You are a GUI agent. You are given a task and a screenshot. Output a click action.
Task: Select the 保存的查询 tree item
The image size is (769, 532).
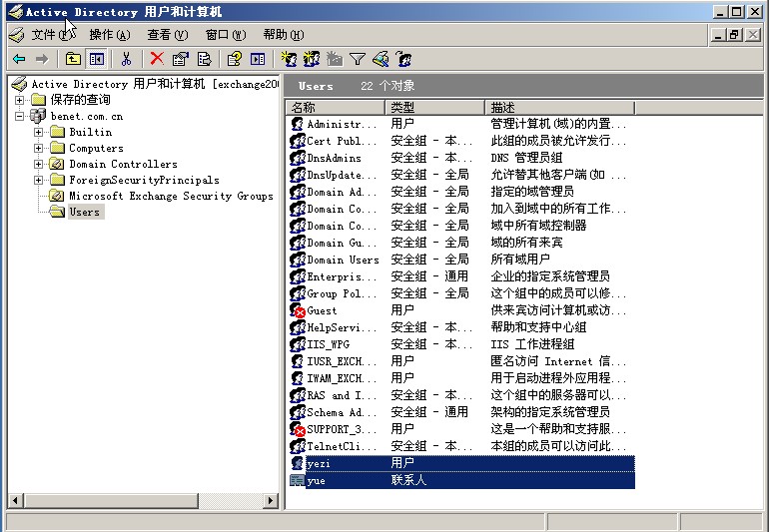tap(81, 100)
